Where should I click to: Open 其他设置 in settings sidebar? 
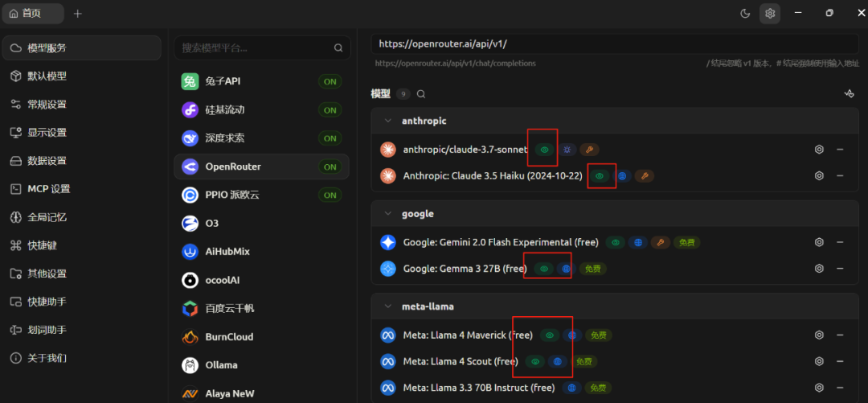82,273
